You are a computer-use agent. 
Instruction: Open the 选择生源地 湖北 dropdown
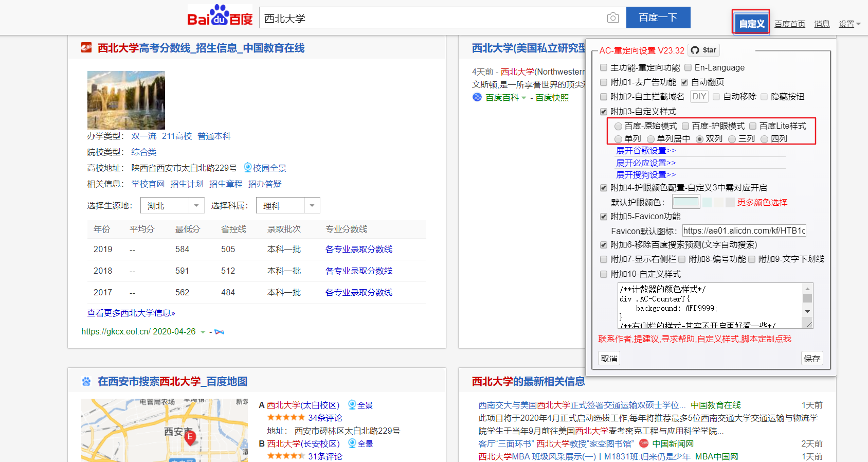172,205
